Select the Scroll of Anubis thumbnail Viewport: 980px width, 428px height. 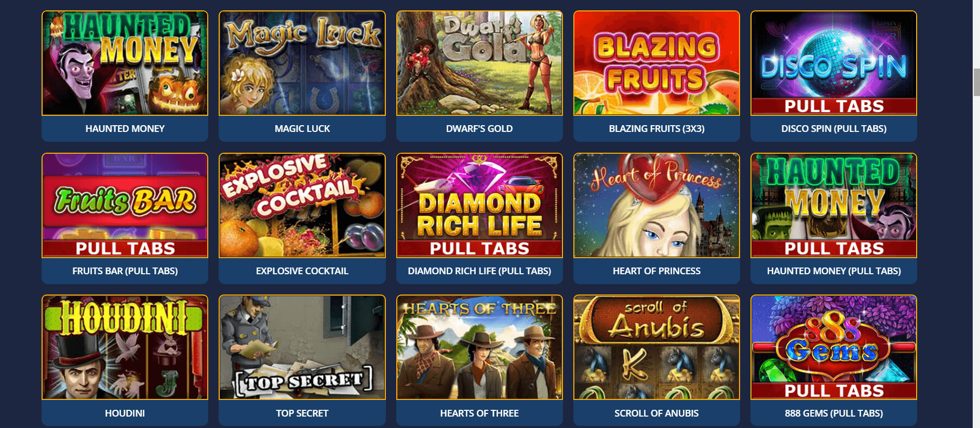coord(656,347)
